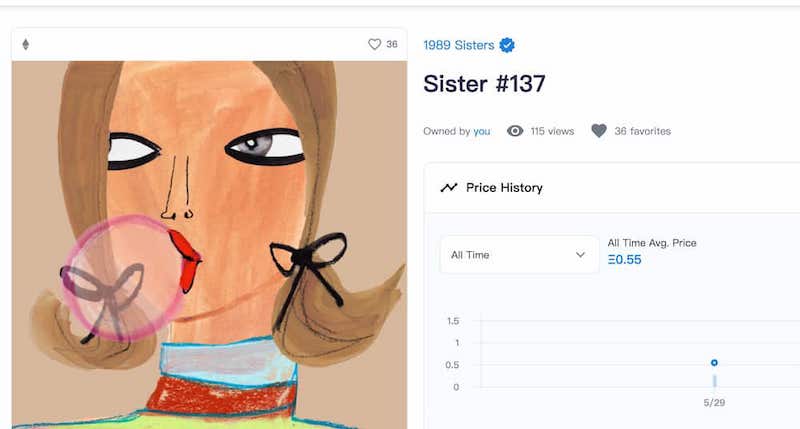The image size is (800, 429).
Task: Favorite the NFT with the card heart icon
Action: pyautogui.click(x=375, y=44)
